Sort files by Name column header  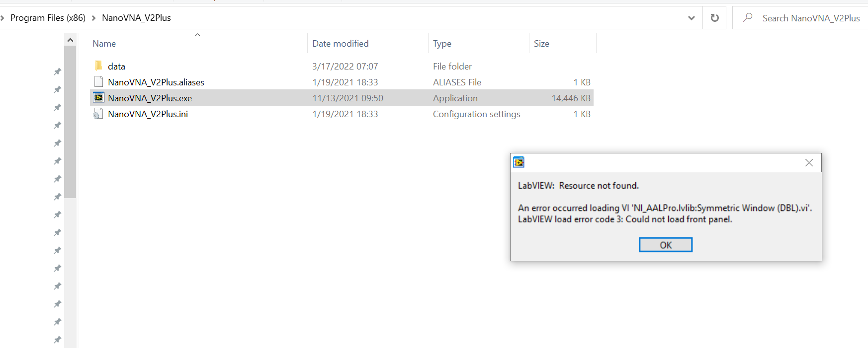click(x=104, y=44)
